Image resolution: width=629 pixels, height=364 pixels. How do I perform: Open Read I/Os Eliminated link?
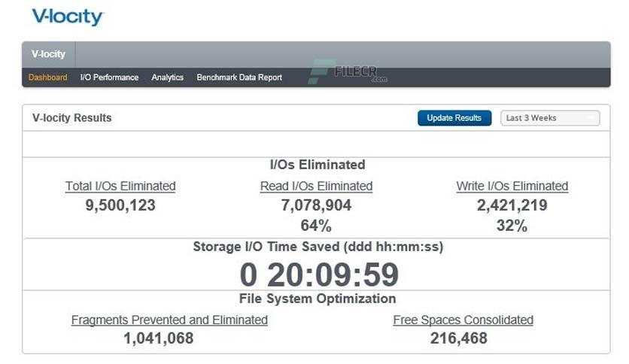pos(316,186)
